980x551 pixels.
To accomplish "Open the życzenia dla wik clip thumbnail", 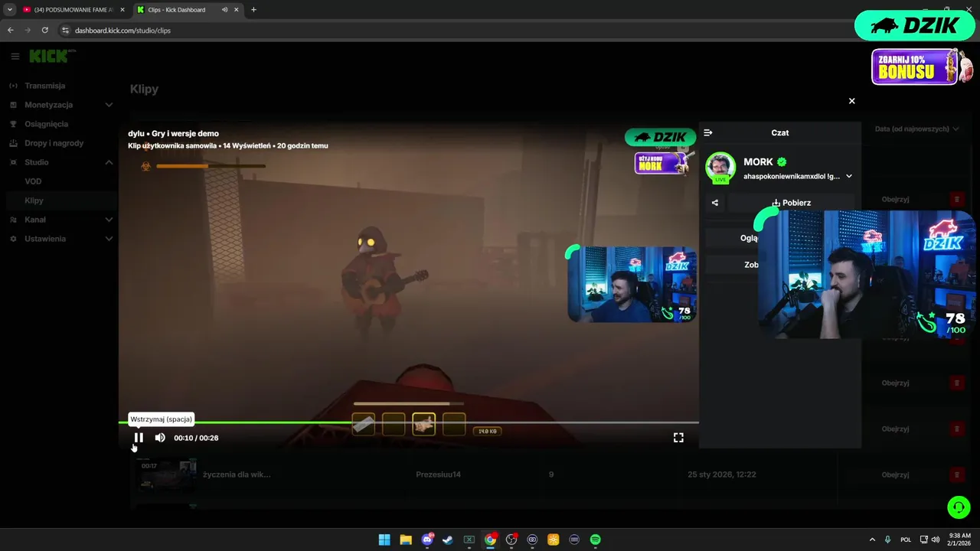I will [x=167, y=474].
